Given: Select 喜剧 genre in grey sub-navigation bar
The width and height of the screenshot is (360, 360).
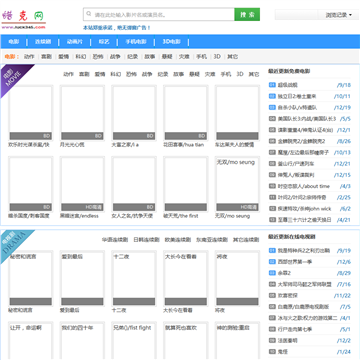Looking at the screenshot, I should (x=46, y=57).
